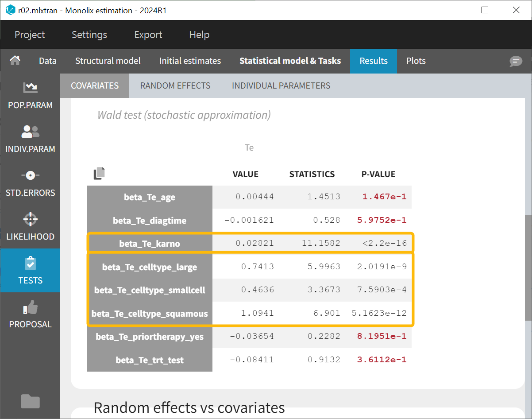This screenshot has width=532, height=419.
Task: Copy the Wald test table
Action: (99, 174)
